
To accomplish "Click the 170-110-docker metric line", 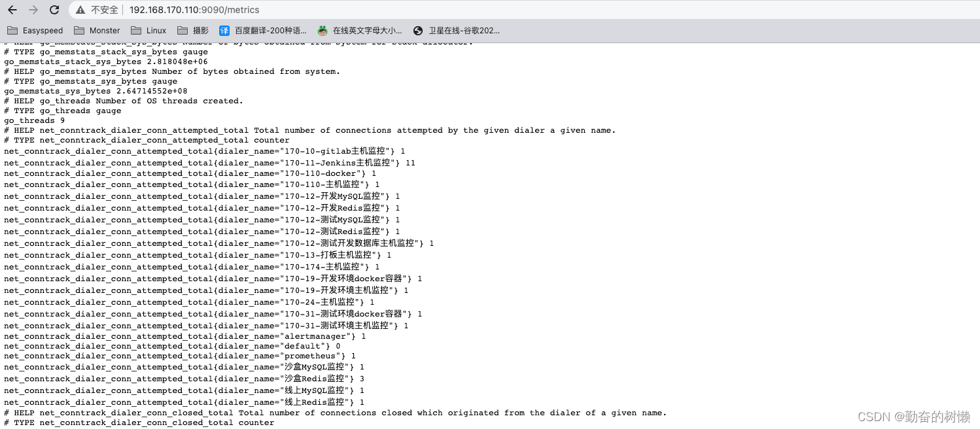I will 190,173.
